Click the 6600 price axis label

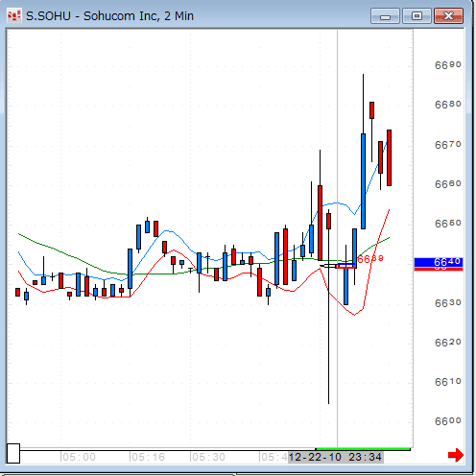pyautogui.click(x=448, y=421)
